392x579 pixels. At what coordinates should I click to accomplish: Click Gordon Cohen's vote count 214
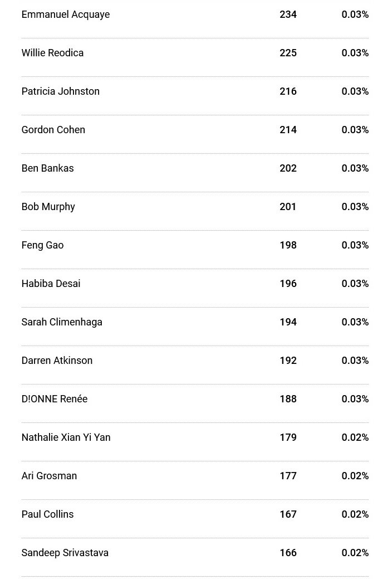(x=288, y=130)
